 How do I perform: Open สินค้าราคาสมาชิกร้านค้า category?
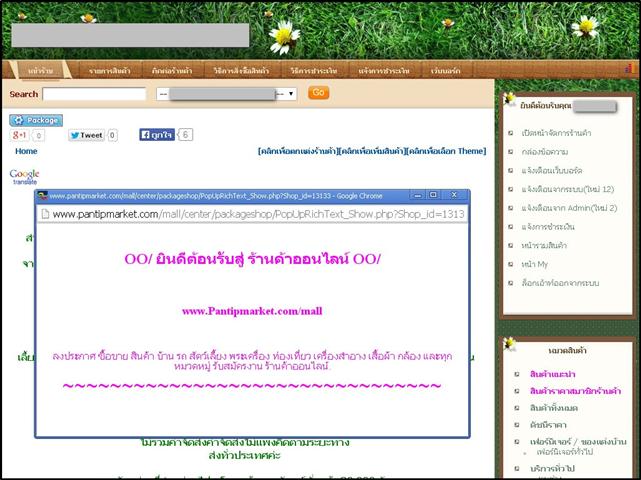coord(576,391)
